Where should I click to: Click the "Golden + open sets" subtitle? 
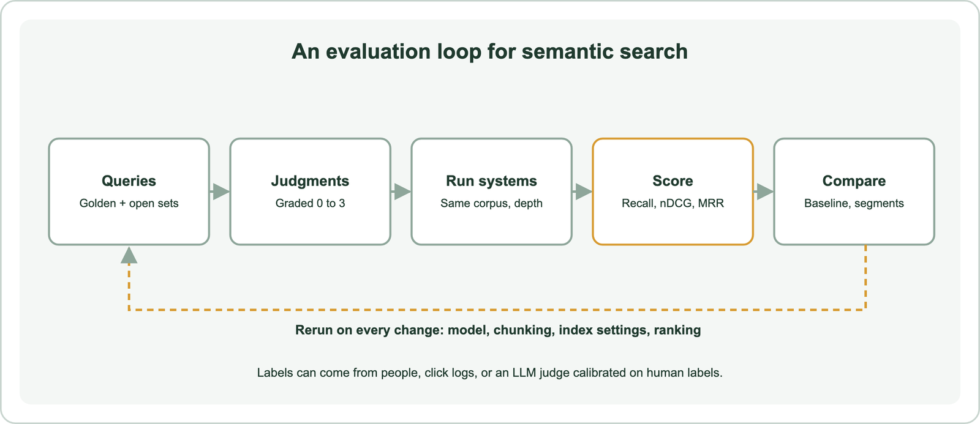click(x=129, y=203)
